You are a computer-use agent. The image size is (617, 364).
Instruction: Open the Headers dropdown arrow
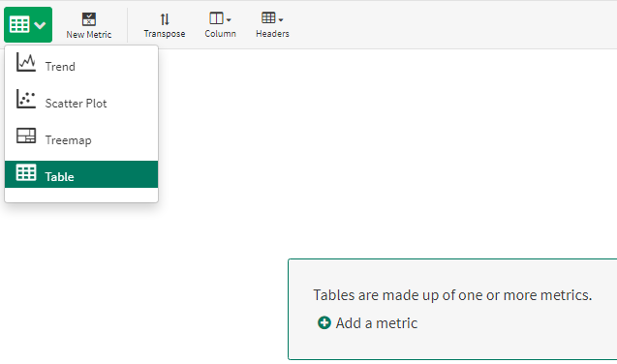[x=281, y=19]
